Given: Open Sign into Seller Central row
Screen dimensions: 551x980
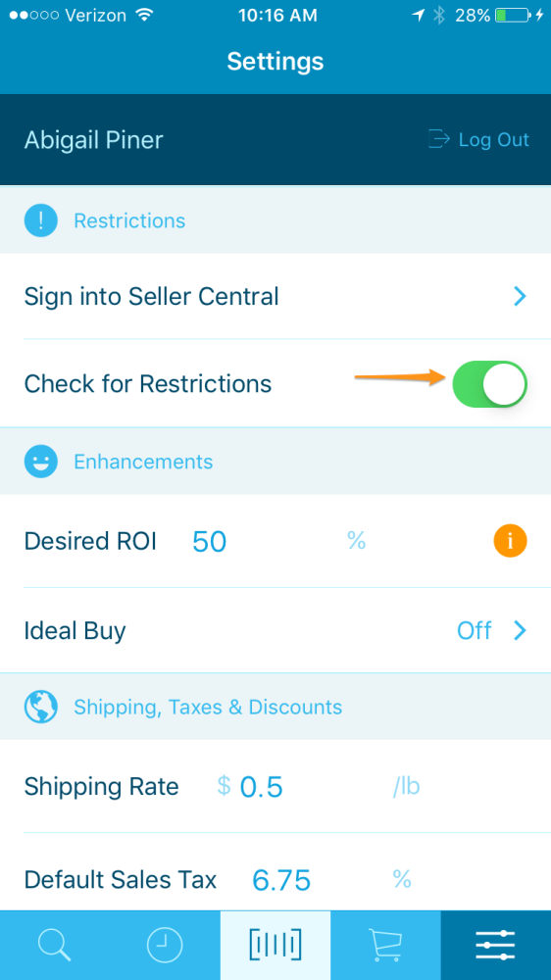Looking at the screenshot, I should click(275, 296).
